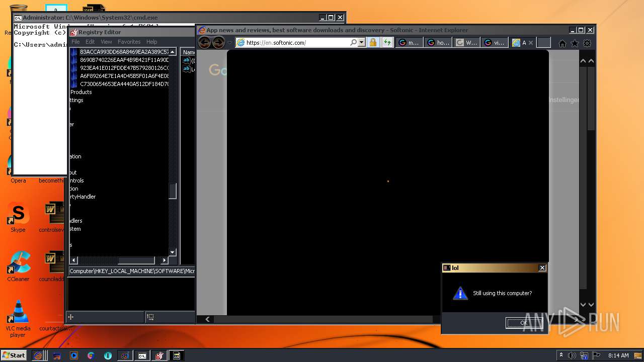Open IE Home page icon
644x362 pixels.
562,43
